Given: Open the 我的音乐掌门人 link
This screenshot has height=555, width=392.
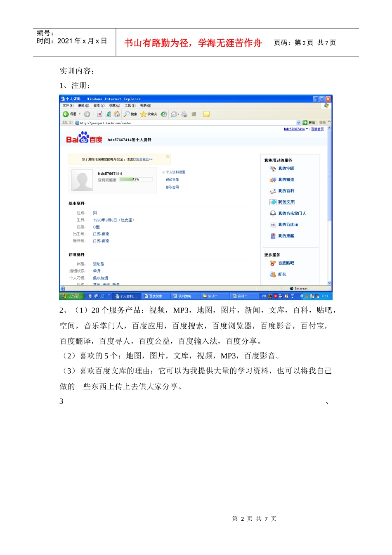Looking at the screenshot, I should click(292, 213).
